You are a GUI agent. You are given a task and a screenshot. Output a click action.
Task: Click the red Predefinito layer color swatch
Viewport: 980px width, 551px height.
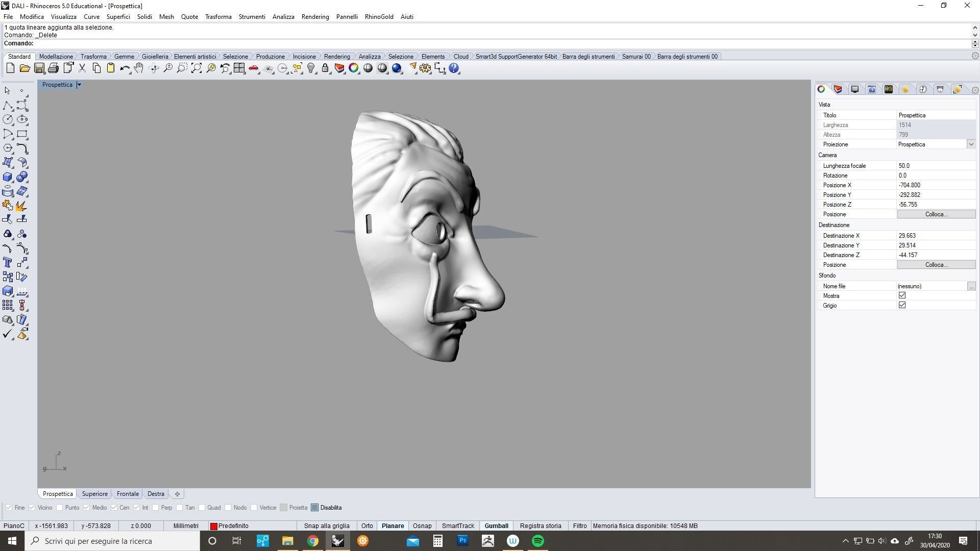pos(214,526)
